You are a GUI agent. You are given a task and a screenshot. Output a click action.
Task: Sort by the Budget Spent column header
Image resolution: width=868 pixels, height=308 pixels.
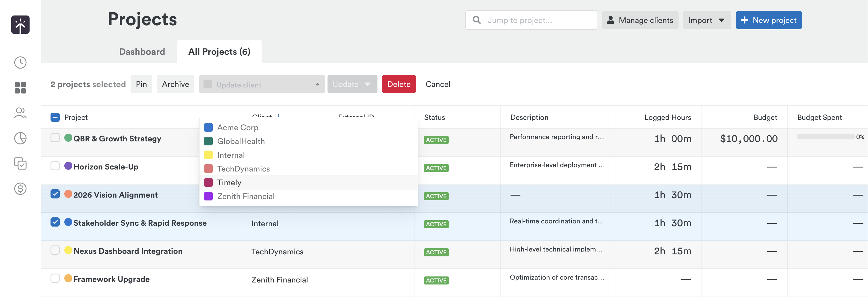(819, 118)
